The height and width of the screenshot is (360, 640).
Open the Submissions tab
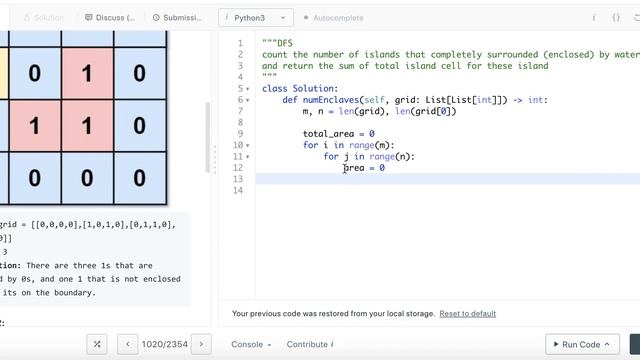point(177,18)
